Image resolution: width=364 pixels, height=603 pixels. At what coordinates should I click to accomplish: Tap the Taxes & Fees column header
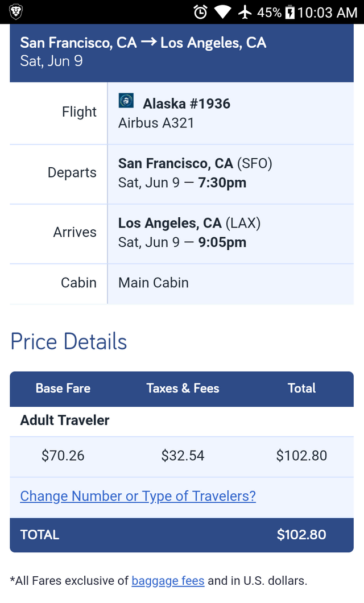tap(183, 389)
